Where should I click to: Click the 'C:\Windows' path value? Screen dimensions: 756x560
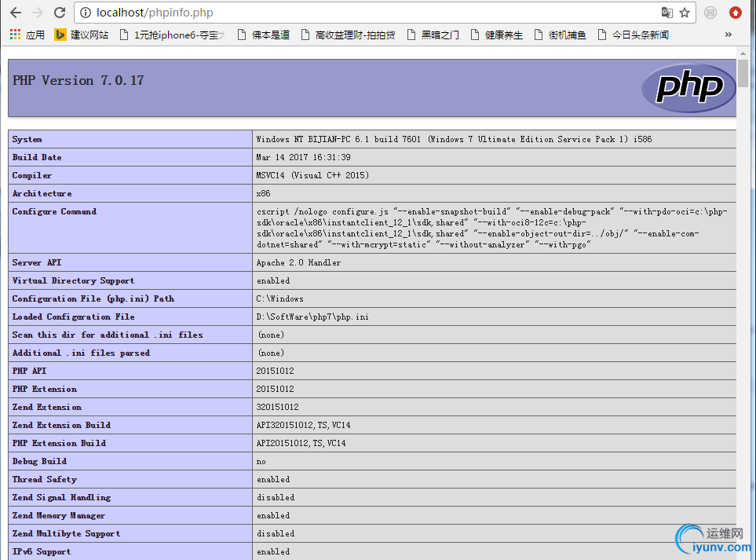click(280, 298)
